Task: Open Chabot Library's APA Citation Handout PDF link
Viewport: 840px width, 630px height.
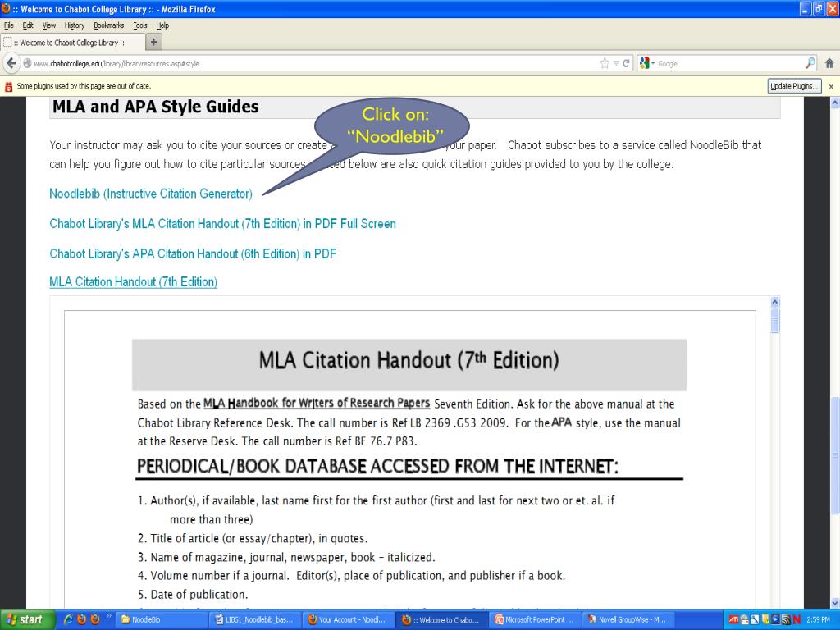Action: point(193,253)
